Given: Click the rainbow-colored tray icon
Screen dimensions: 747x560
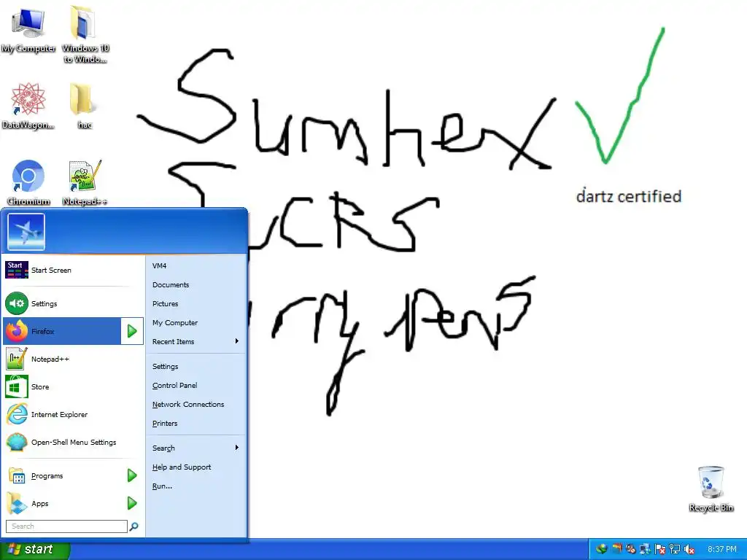Looking at the screenshot, I should (617, 549).
